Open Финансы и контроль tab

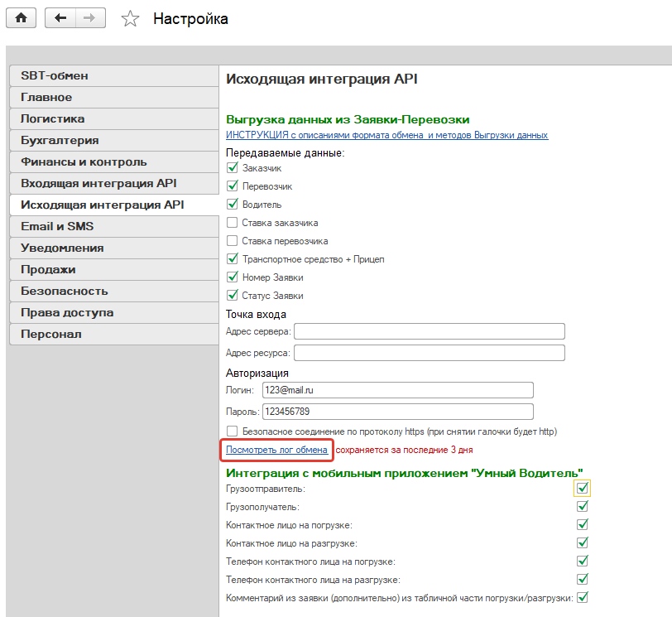click(114, 162)
